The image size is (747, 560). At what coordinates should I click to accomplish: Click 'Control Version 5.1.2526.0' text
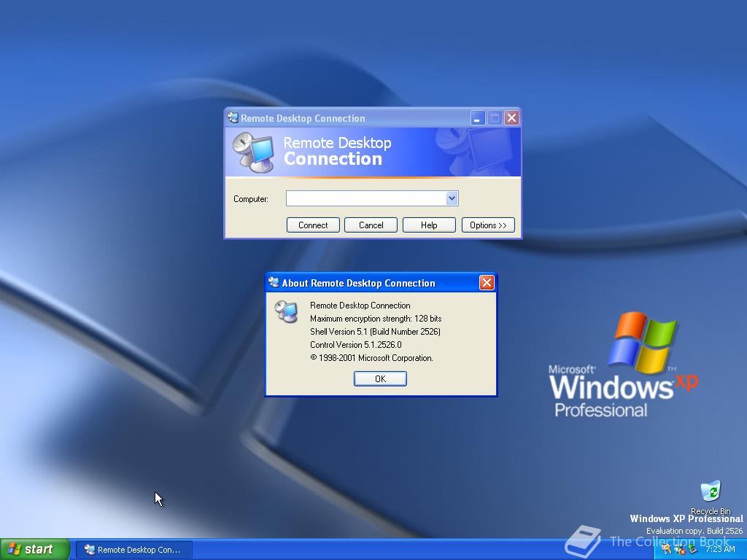[x=356, y=345]
